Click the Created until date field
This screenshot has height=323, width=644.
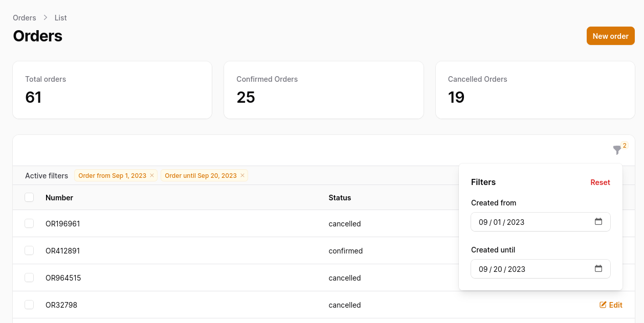click(x=541, y=269)
